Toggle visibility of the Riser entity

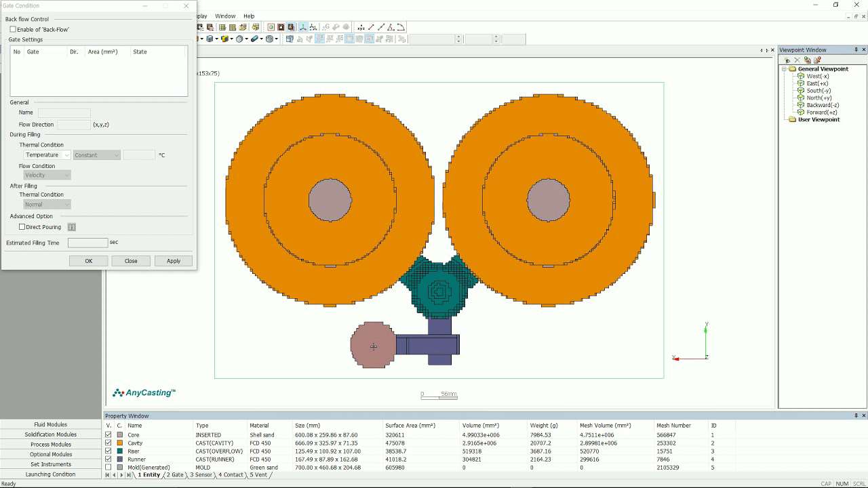click(x=108, y=451)
